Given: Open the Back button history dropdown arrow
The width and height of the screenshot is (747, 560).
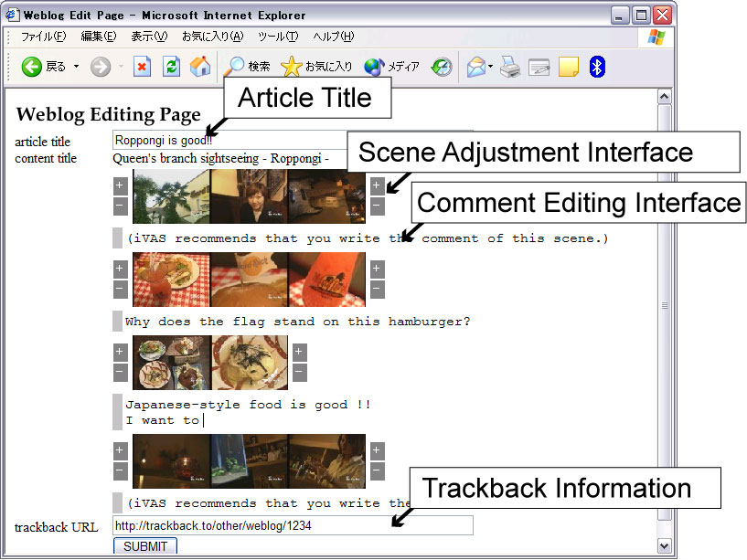Looking at the screenshot, I should pos(76,67).
